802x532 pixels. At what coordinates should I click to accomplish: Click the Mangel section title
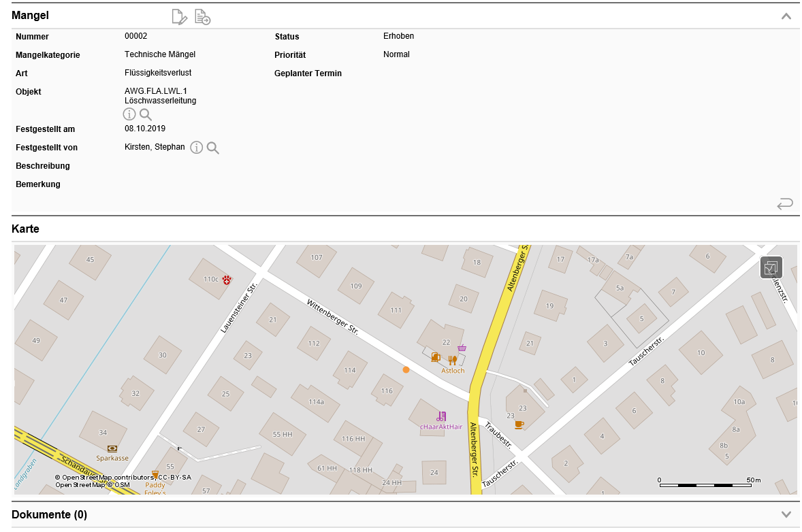click(x=30, y=15)
